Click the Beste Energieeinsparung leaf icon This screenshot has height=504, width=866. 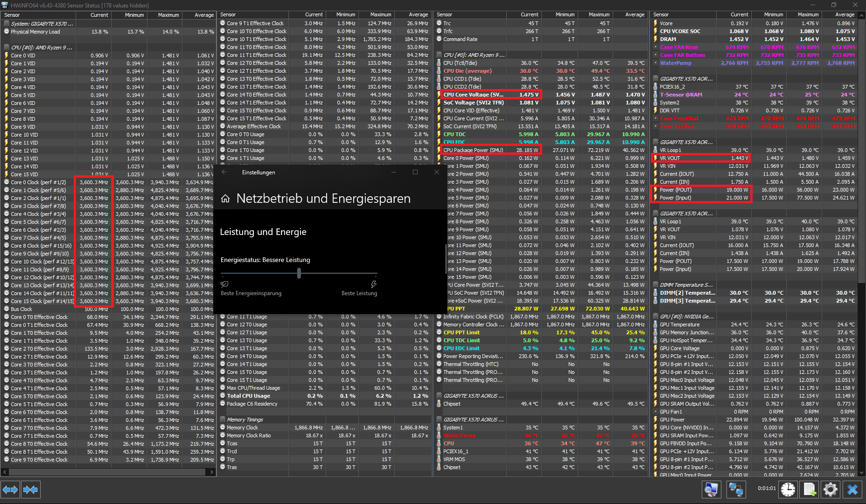tap(224, 284)
